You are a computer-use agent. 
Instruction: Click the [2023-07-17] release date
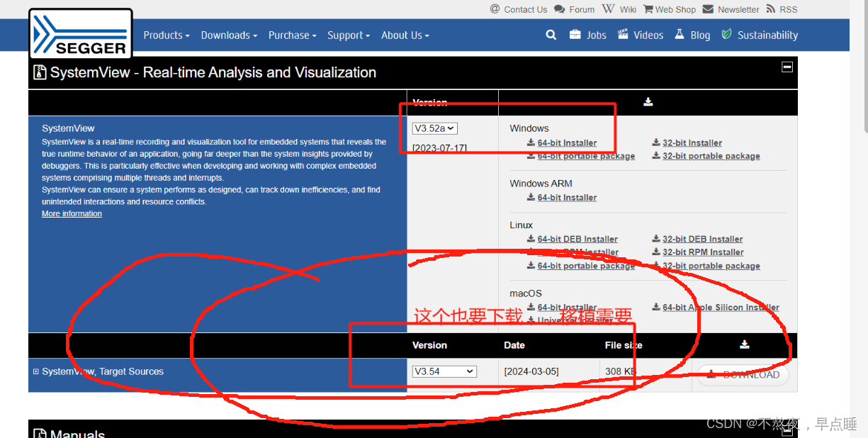439,147
